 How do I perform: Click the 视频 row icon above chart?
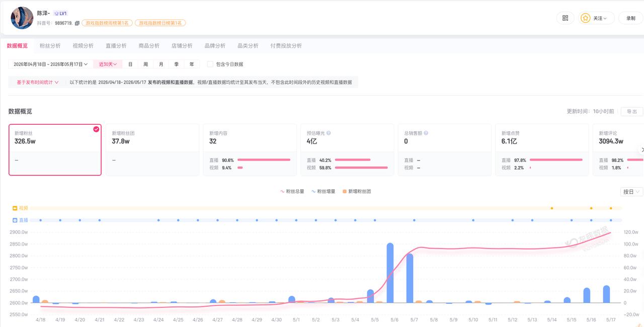[x=15, y=208]
